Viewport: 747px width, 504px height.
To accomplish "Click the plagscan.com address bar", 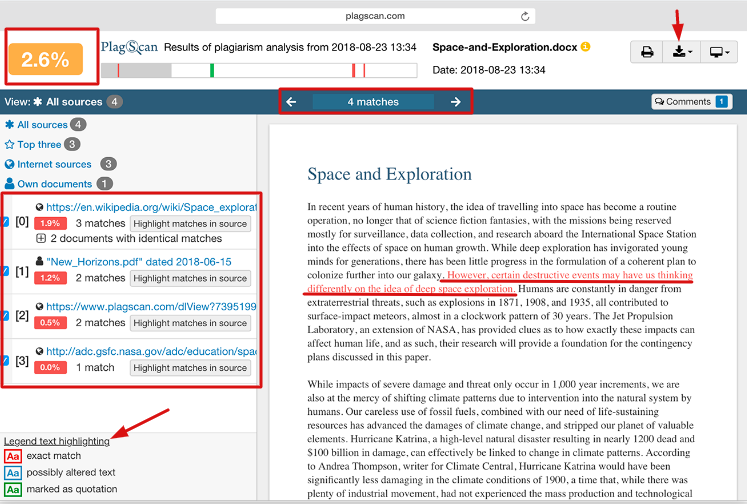I will point(375,16).
